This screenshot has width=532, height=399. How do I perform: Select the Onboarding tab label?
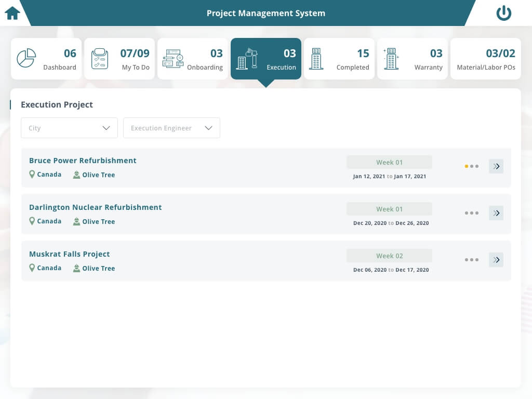205,67
